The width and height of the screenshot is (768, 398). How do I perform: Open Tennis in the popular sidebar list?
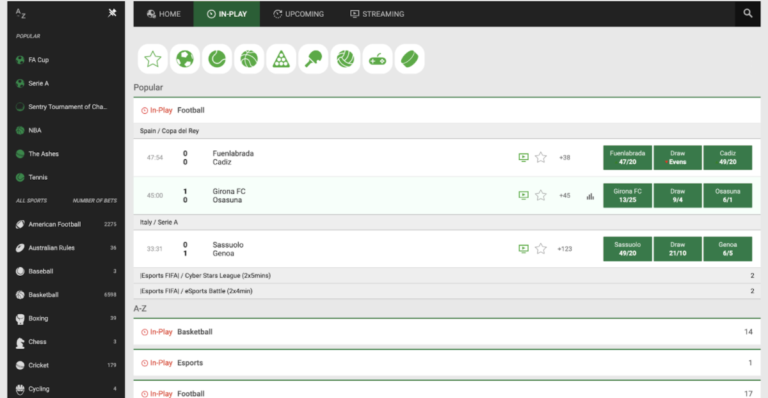[x=66, y=177]
